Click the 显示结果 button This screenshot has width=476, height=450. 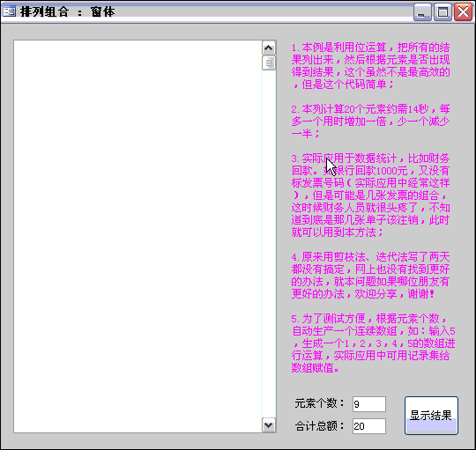(x=431, y=416)
